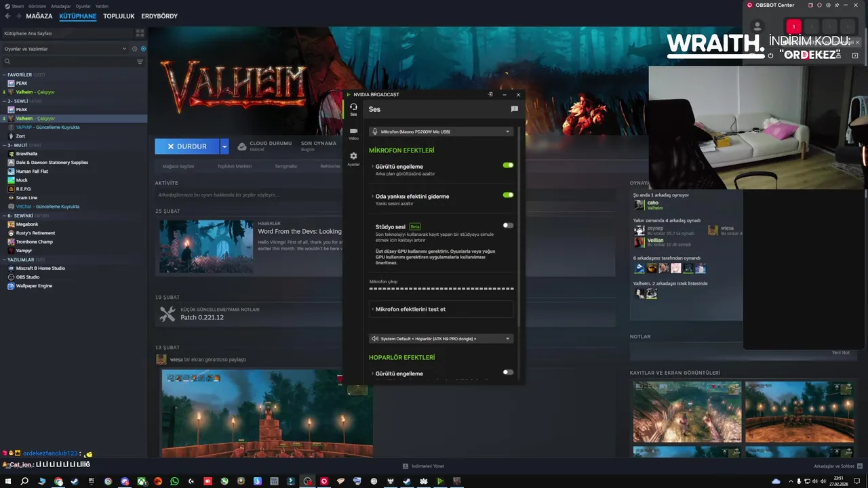Click the profile avatar in OBSBOT Center

(757, 26)
